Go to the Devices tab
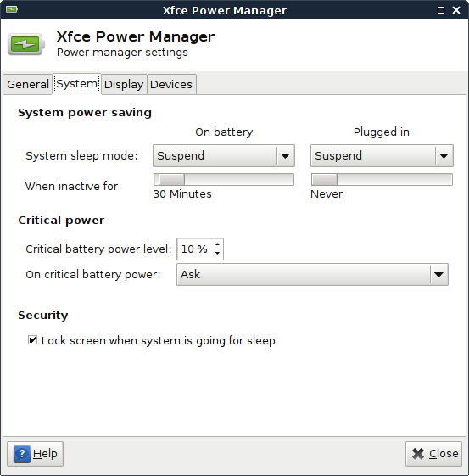Image resolution: width=469 pixels, height=476 pixels. (x=171, y=84)
